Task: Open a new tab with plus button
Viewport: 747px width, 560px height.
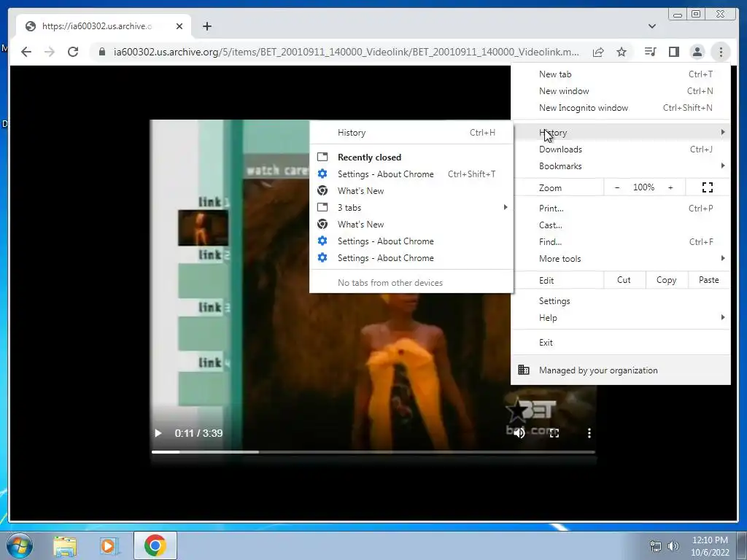Action: tap(206, 26)
